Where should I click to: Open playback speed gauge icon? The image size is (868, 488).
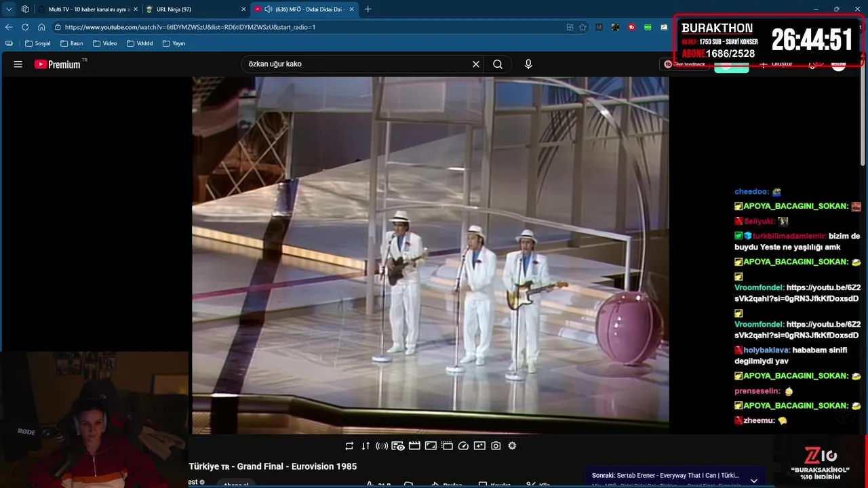(x=463, y=446)
